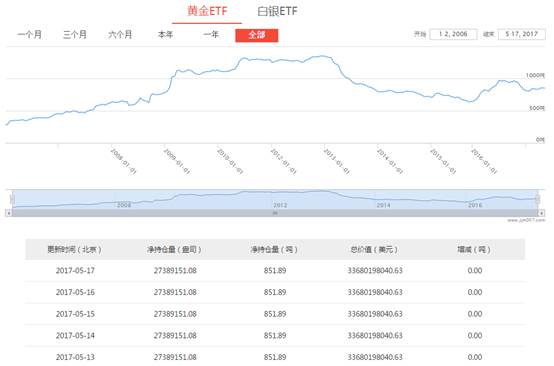Click the navigator right scroll arrow

[541, 213]
